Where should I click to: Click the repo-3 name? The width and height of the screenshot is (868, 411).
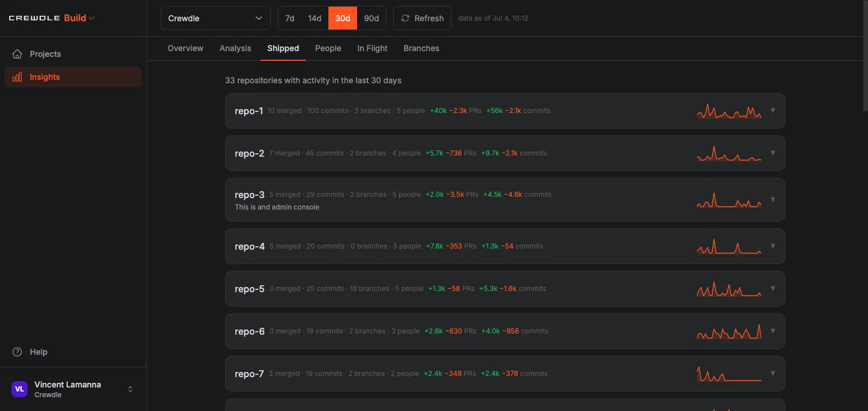(250, 195)
